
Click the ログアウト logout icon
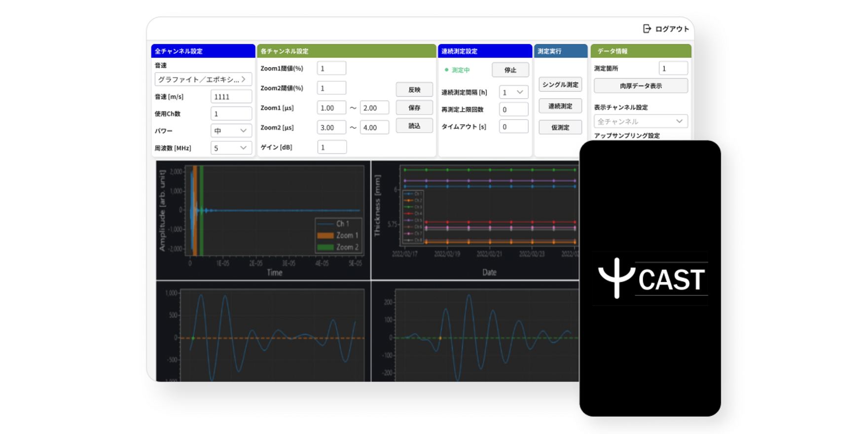click(x=647, y=29)
